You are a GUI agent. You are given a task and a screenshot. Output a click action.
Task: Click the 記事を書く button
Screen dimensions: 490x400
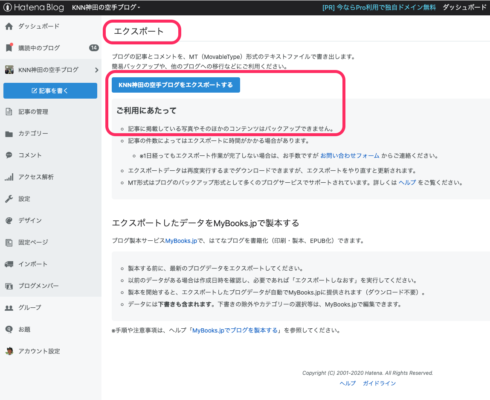point(50,91)
